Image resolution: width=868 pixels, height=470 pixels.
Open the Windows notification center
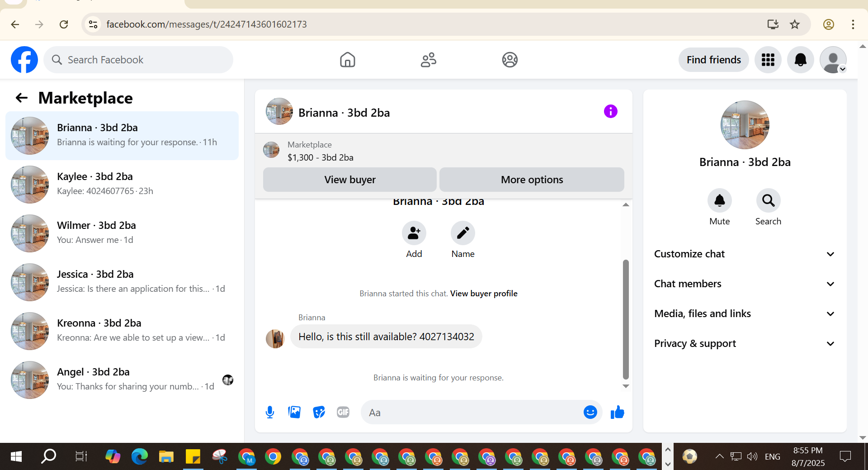[x=845, y=456]
